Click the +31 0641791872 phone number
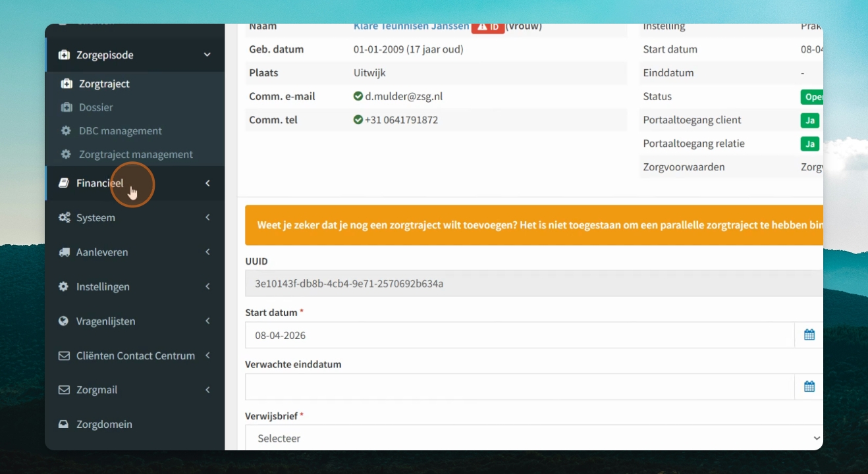 pos(402,120)
